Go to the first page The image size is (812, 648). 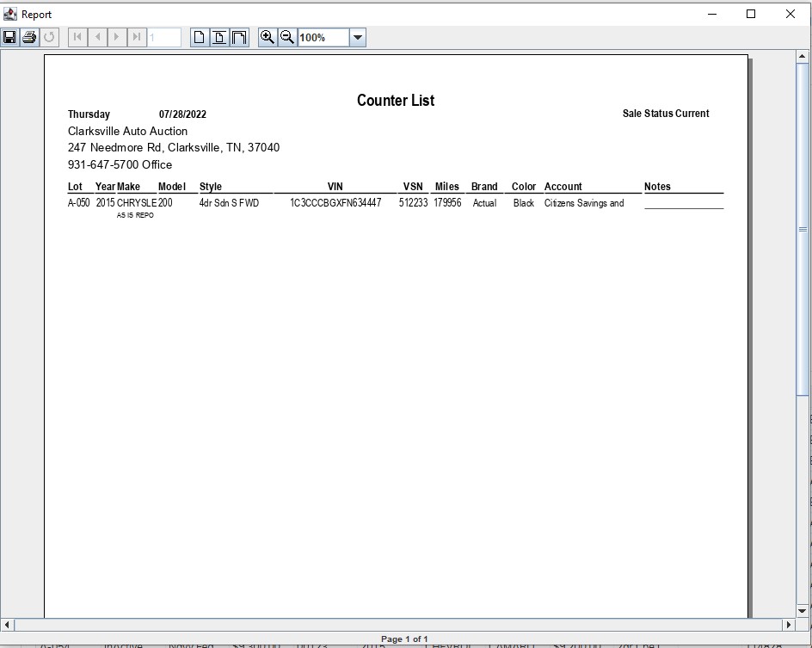pos(77,37)
